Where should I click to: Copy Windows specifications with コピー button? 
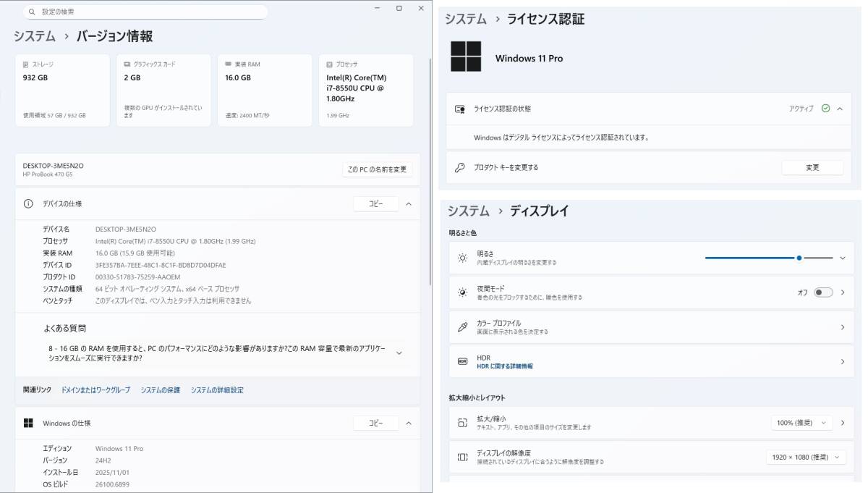tap(376, 423)
